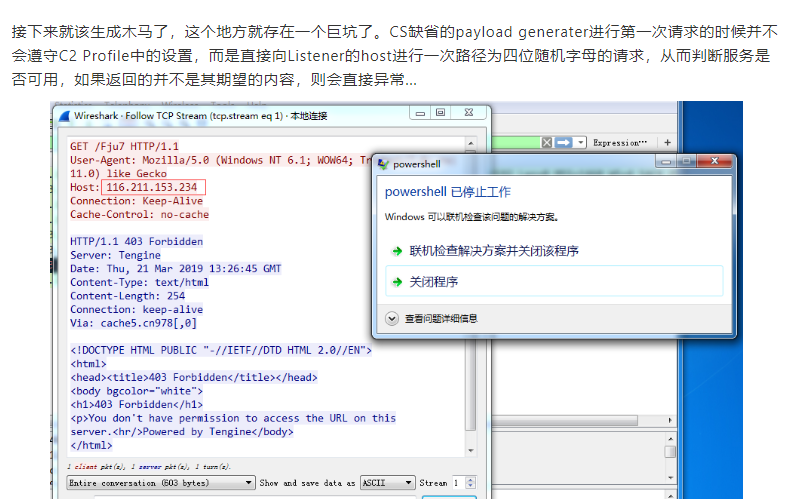Click the 'Cache-Control: no-cache' line

(139, 215)
